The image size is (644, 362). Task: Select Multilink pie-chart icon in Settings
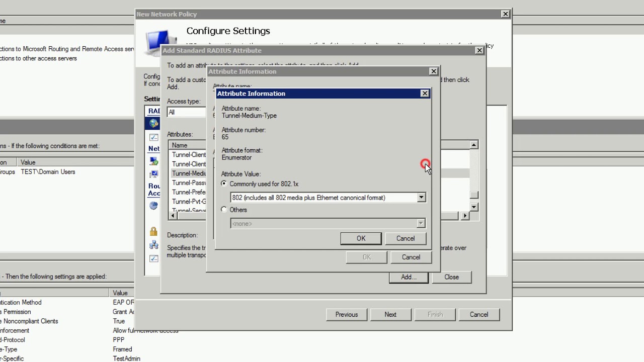(x=153, y=206)
